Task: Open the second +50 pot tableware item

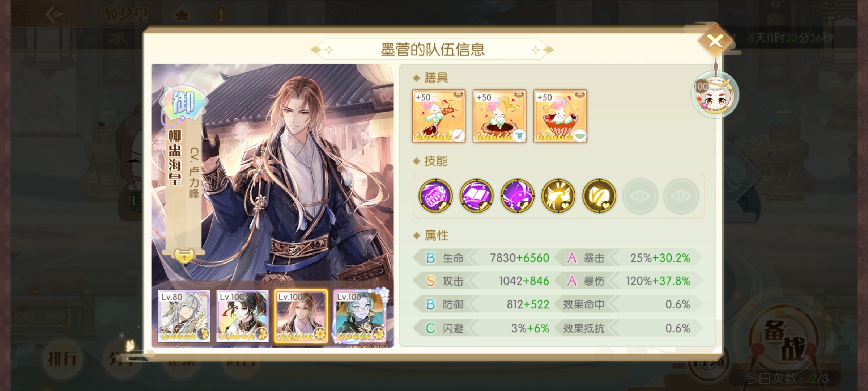Action: 499,116
